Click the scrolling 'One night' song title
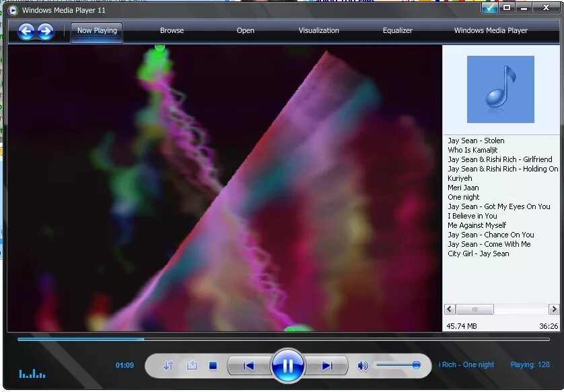The image size is (564, 392). pos(466,364)
